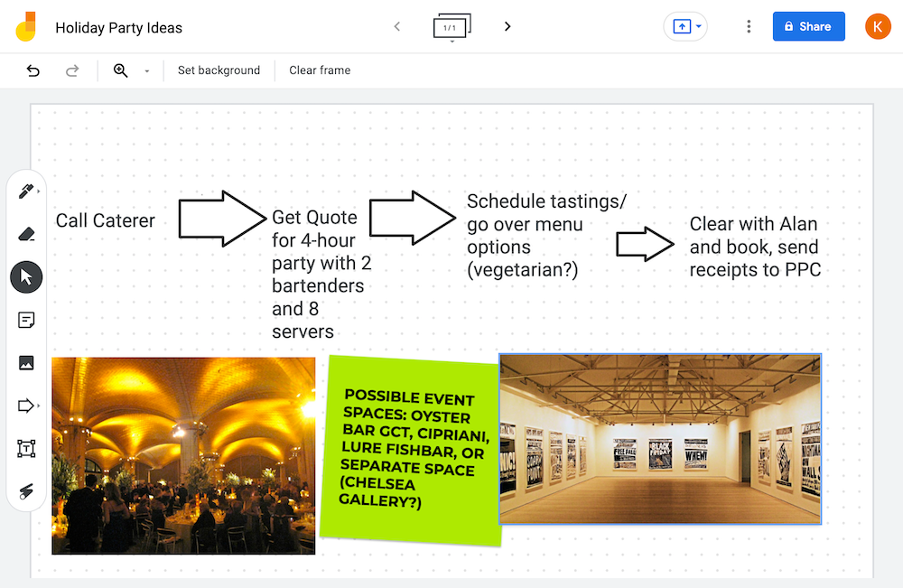The height and width of the screenshot is (588, 903).
Task: Activate the Select arrow tool
Action: [26, 277]
